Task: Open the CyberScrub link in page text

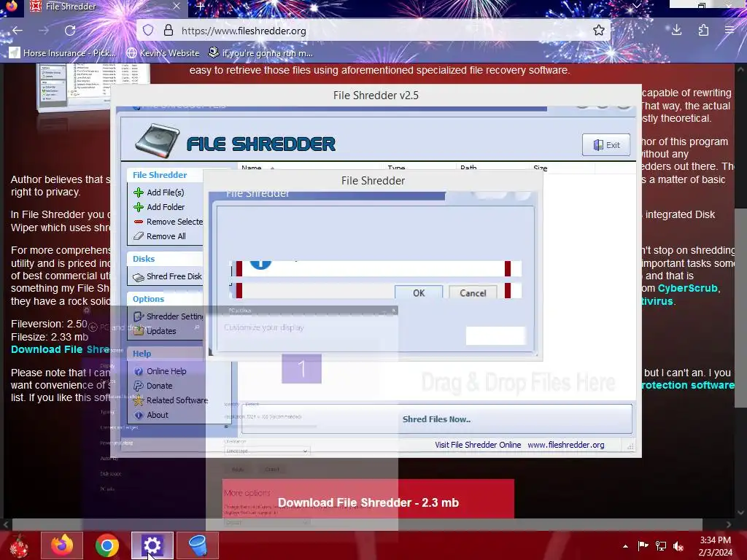Action: (x=687, y=288)
